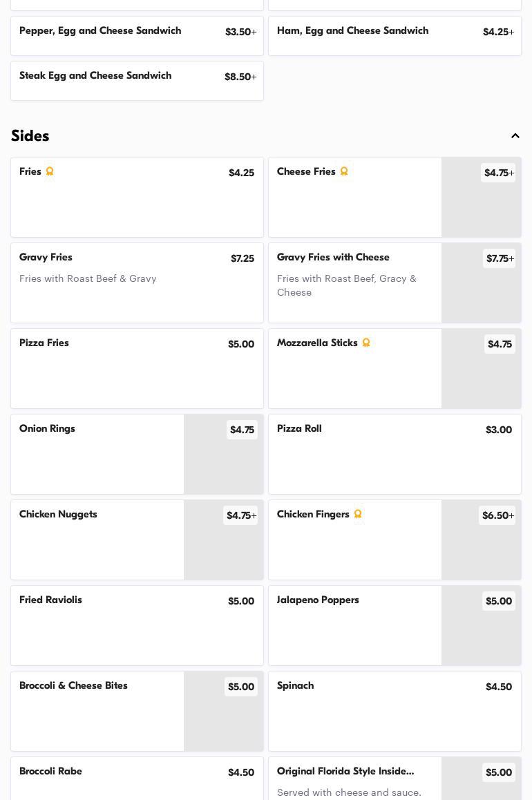Select Broccoli Rabe side

click(137, 778)
